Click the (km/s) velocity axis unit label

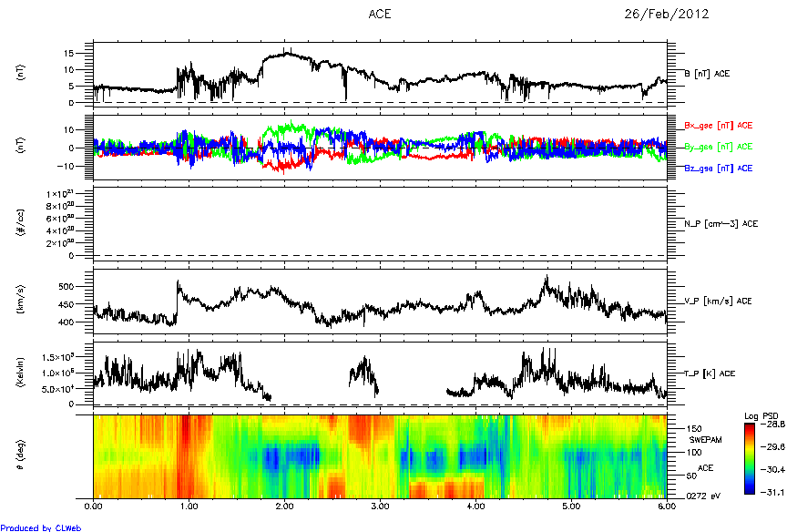tap(21, 300)
